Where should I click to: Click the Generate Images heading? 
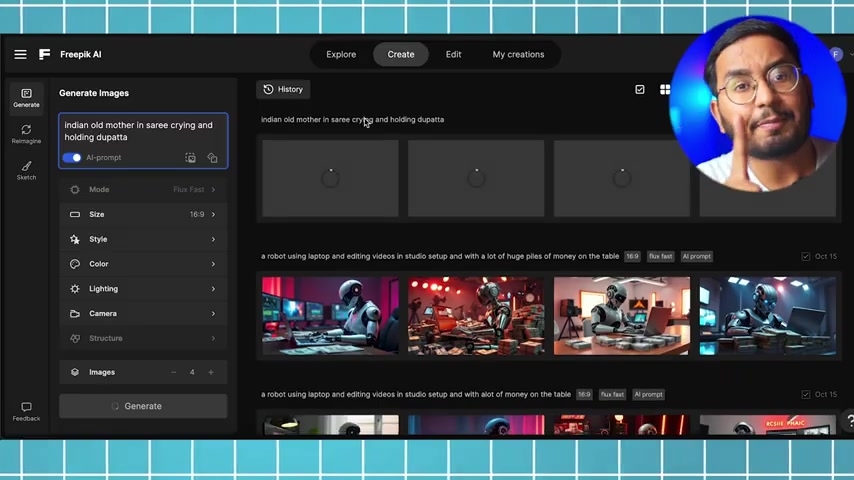coord(94,93)
